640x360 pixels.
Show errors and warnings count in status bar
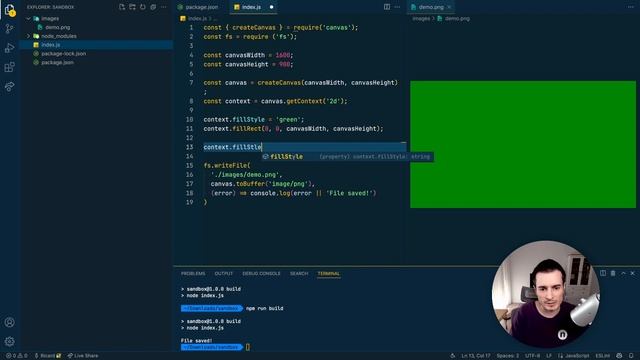click(x=16, y=356)
